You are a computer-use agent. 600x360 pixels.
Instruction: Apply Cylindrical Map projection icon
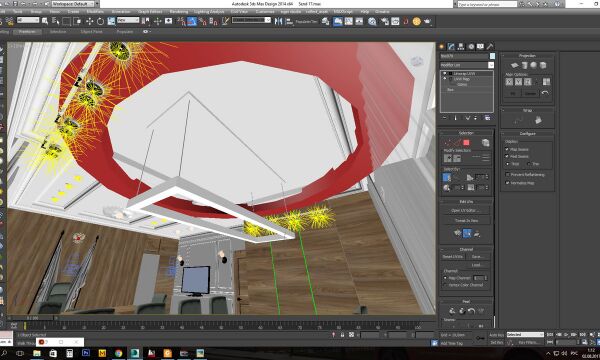pyautogui.click(x=524, y=65)
